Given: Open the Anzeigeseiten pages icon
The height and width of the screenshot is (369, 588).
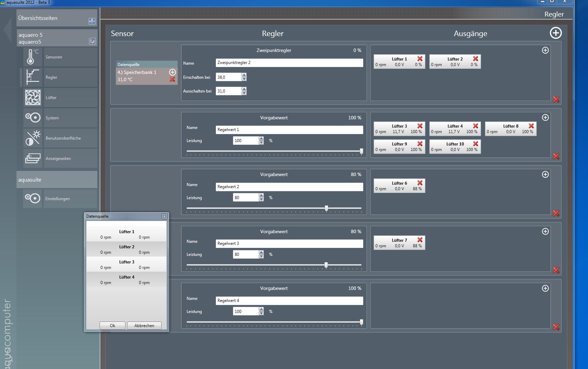Looking at the screenshot, I should [33, 158].
